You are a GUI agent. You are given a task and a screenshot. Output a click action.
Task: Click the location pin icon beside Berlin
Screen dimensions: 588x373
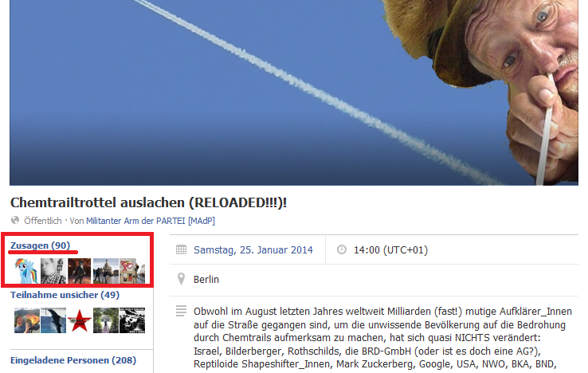coord(181,279)
